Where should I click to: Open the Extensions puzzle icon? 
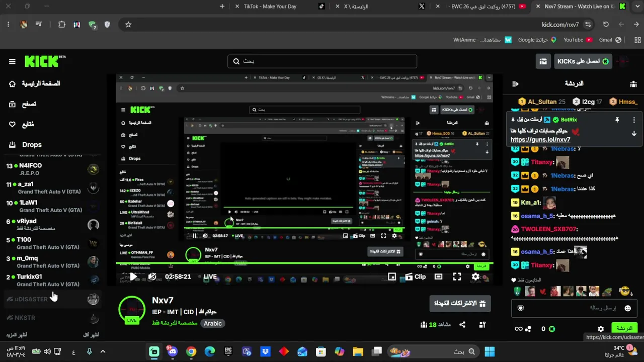point(62,25)
